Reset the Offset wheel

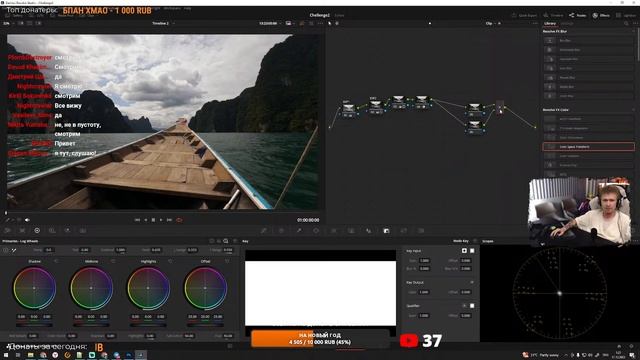coord(227,261)
